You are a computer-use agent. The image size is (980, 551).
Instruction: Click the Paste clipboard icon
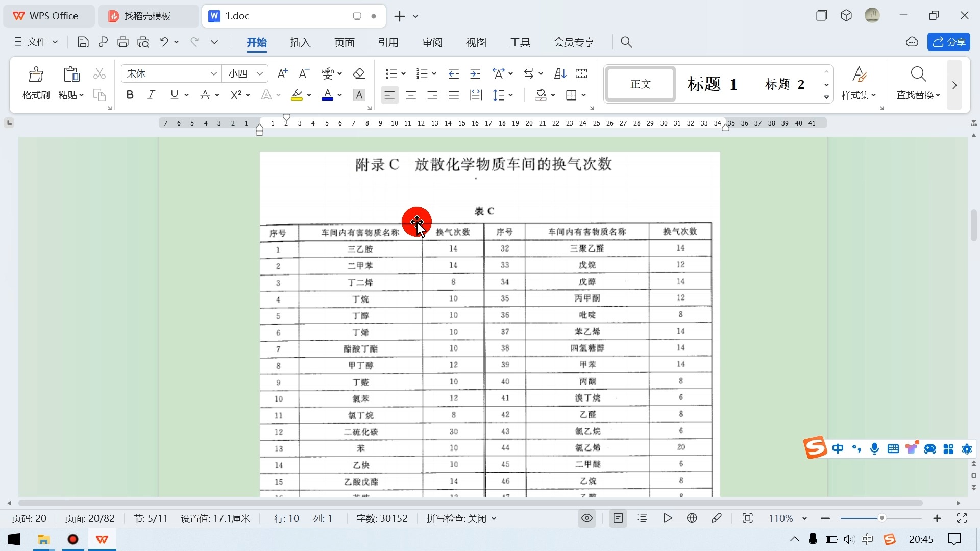coord(71,74)
